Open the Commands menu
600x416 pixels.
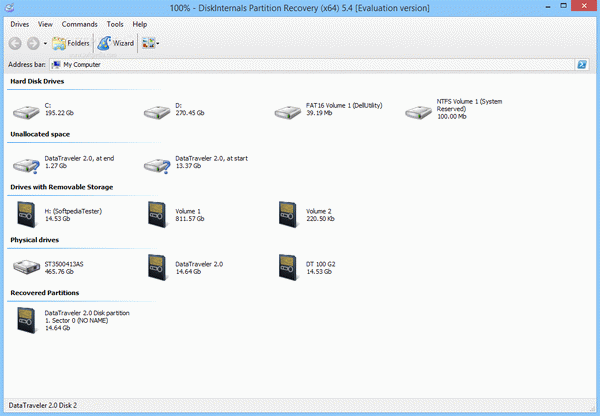point(80,24)
